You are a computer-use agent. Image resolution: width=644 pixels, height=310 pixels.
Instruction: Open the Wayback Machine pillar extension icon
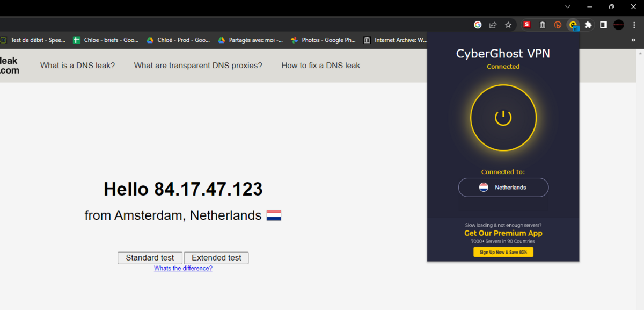coord(543,25)
